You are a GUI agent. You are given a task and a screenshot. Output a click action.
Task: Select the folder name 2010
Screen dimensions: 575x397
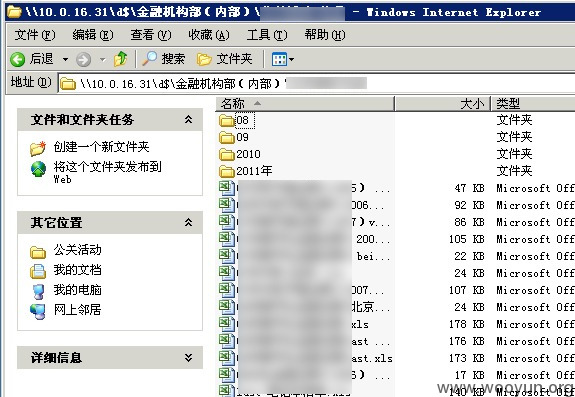tap(248, 154)
